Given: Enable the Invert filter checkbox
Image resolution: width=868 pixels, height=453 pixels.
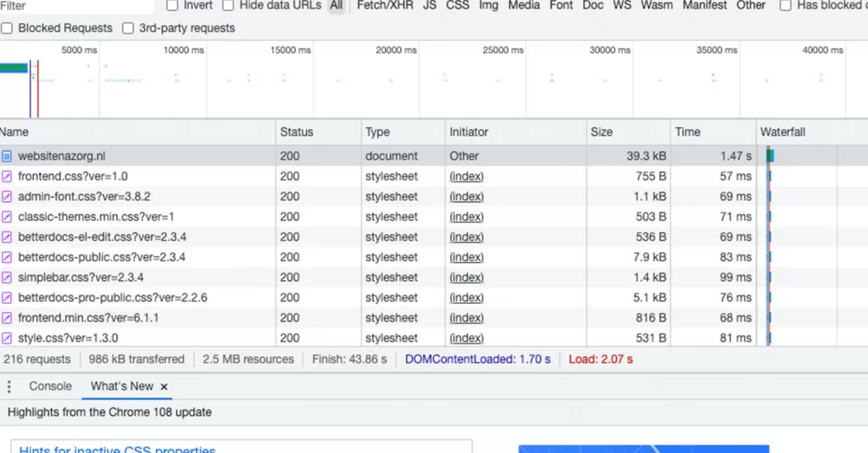Looking at the screenshot, I should point(172,6).
